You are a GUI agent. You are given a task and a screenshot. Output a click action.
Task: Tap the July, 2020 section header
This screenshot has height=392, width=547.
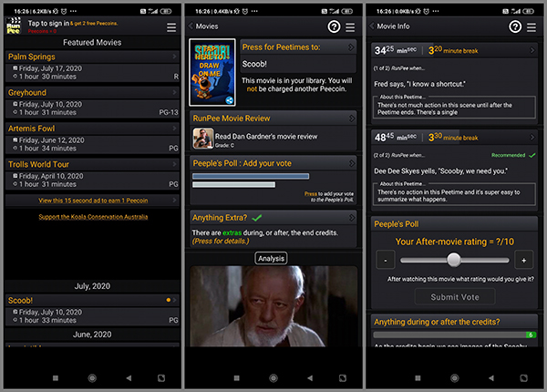pos(92,286)
